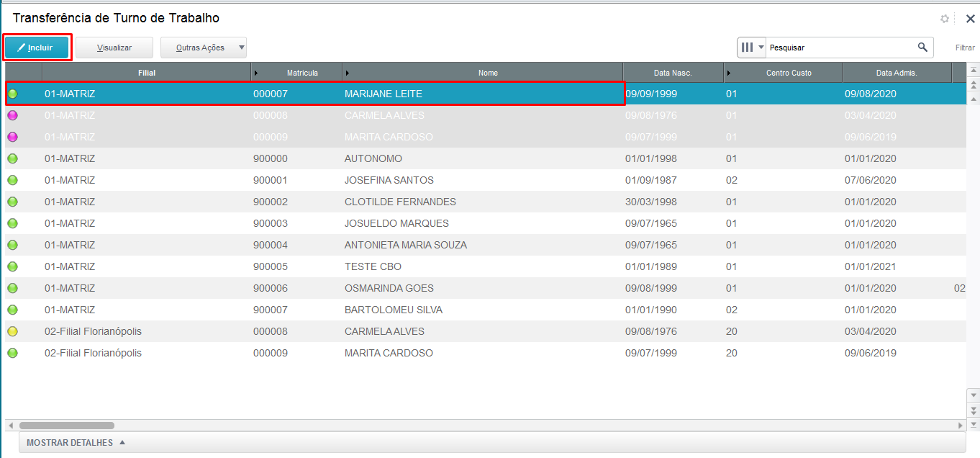The width and height of the screenshot is (980, 458).
Task: Click admission date 01/01/2021
Action: coord(871,266)
